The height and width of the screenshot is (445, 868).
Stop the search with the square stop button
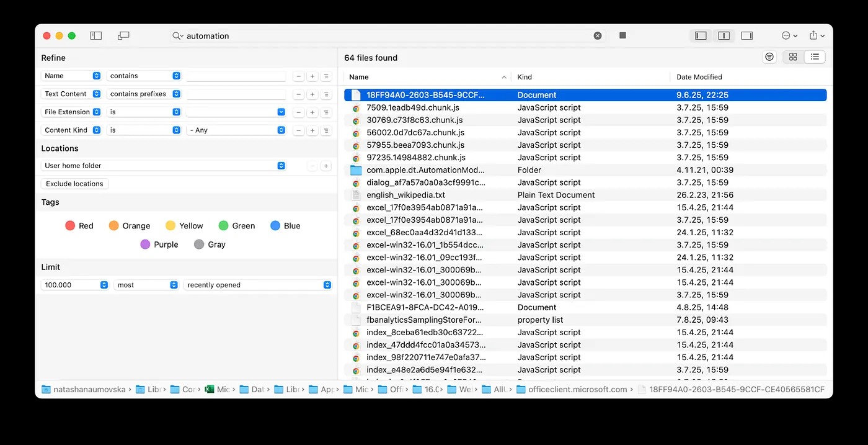622,36
